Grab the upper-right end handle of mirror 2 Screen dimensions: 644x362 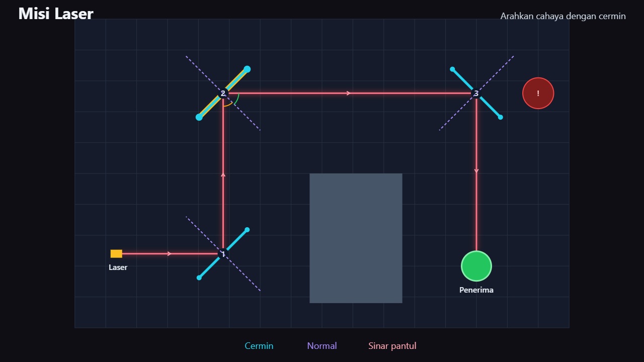(x=247, y=69)
